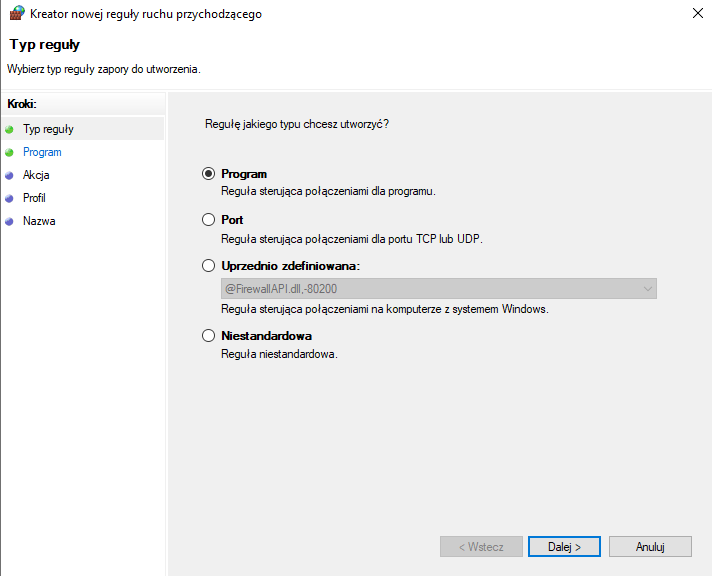Click the < Wstecz button
Image resolution: width=712 pixels, height=576 pixels.
481,547
